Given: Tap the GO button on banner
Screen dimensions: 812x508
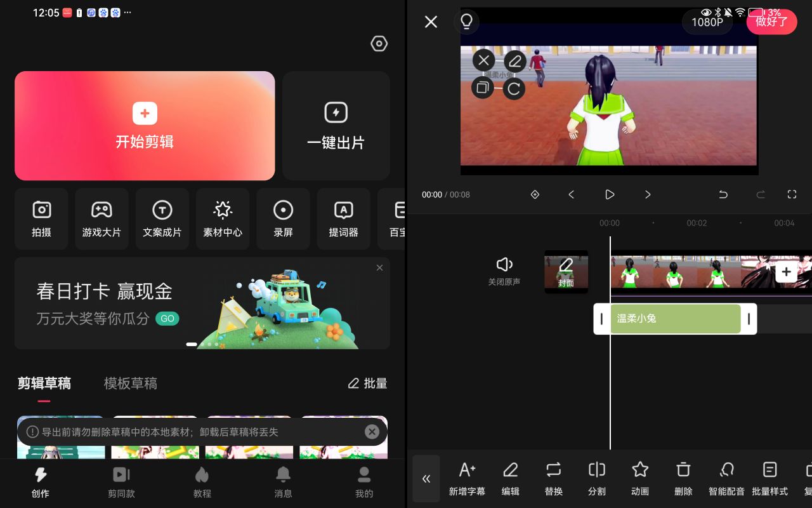Looking at the screenshot, I should pyautogui.click(x=167, y=319).
